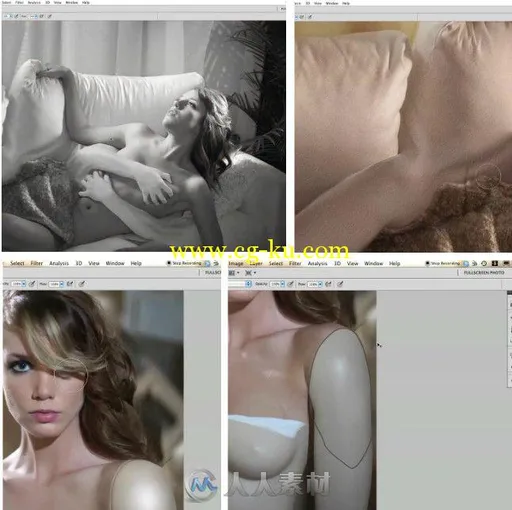This screenshot has width=512, height=510.
Task: Toggle tablet pressure for size in shoulder-closeup window
Action: tap(340, 284)
